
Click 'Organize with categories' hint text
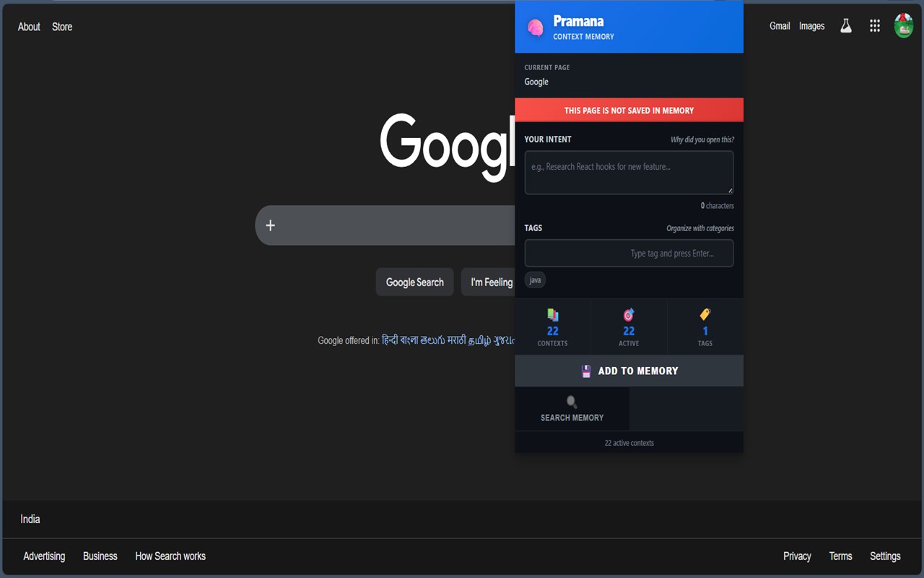pyautogui.click(x=700, y=228)
